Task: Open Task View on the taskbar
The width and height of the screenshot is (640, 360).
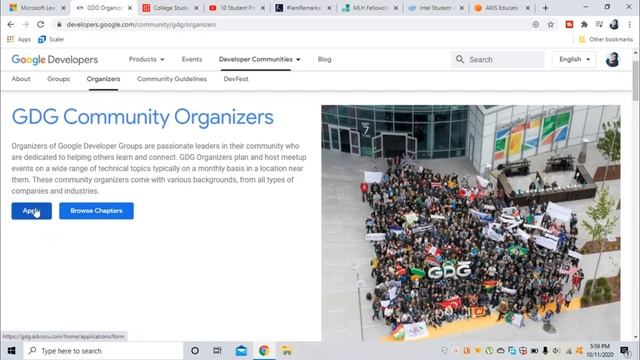Action: (x=217, y=351)
